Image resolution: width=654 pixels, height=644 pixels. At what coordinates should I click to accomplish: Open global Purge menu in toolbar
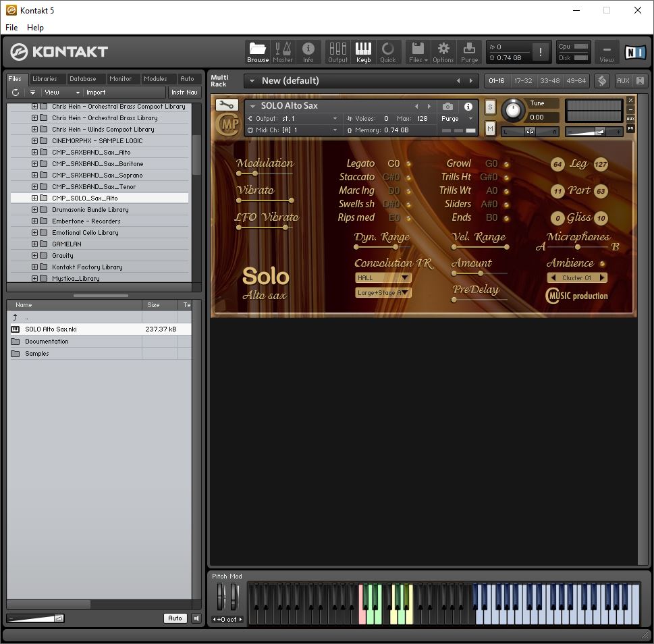point(469,52)
